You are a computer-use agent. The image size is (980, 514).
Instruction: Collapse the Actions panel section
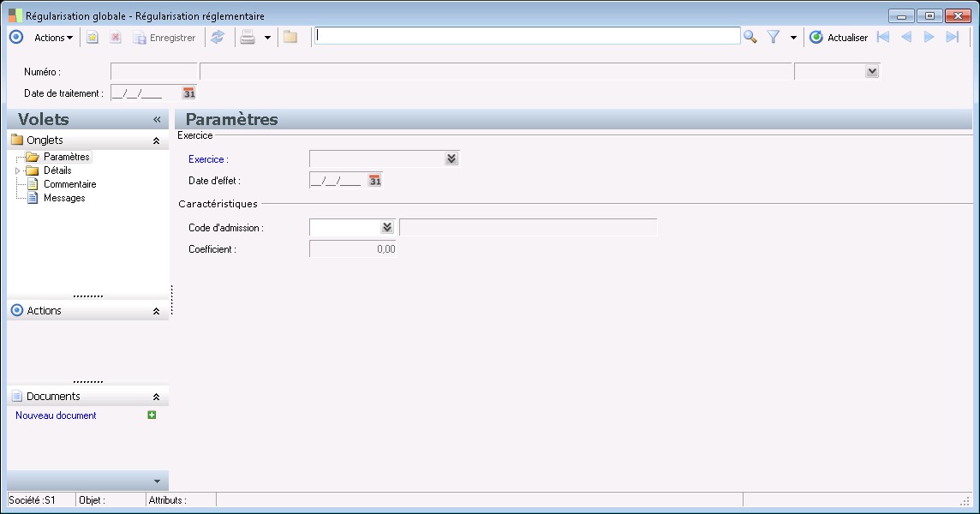156,311
